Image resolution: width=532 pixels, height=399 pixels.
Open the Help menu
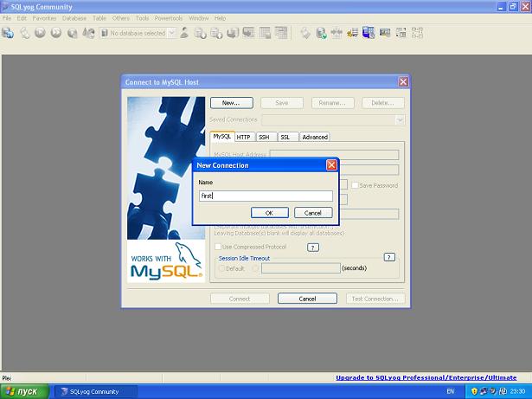220,18
